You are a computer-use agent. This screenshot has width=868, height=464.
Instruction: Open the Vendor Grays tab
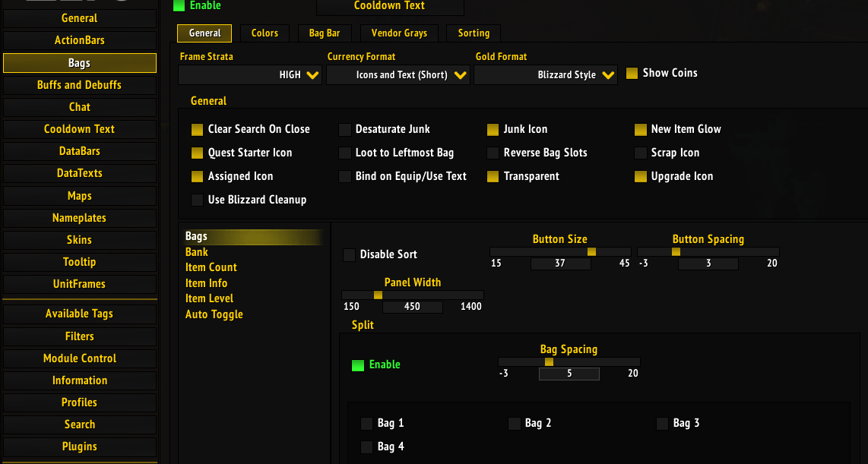point(399,33)
